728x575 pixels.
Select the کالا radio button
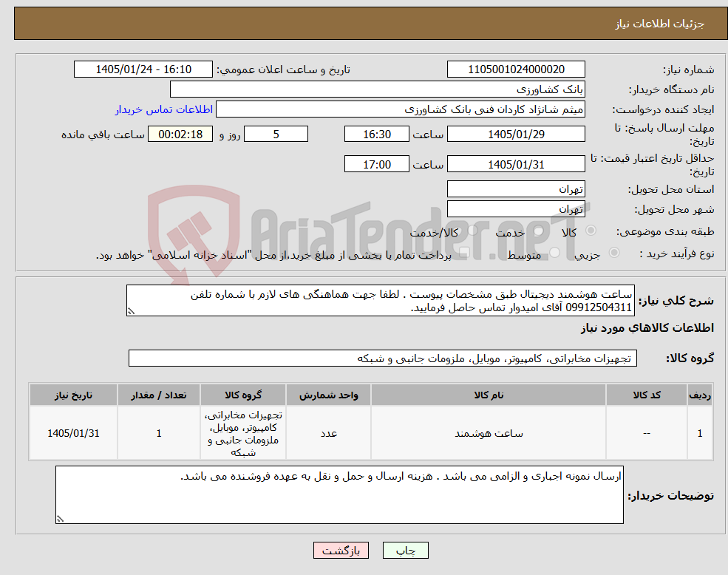pyautogui.click(x=591, y=231)
